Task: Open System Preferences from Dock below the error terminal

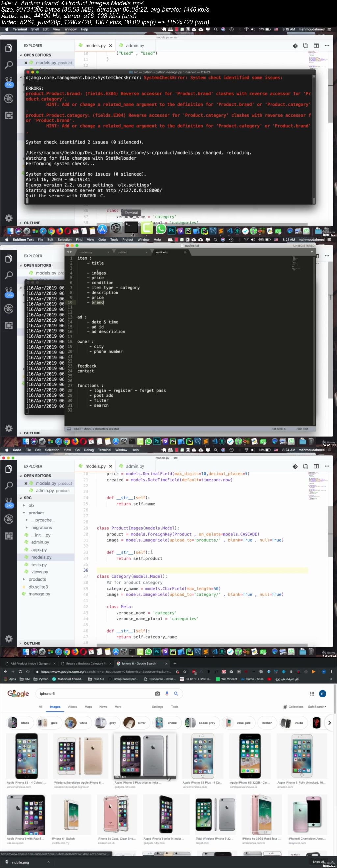Action: click(x=116, y=228)
